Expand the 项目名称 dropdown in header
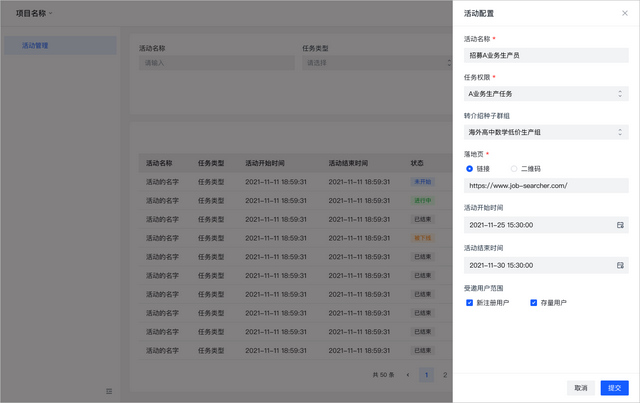640x403 pixels. tap(34, 13)
